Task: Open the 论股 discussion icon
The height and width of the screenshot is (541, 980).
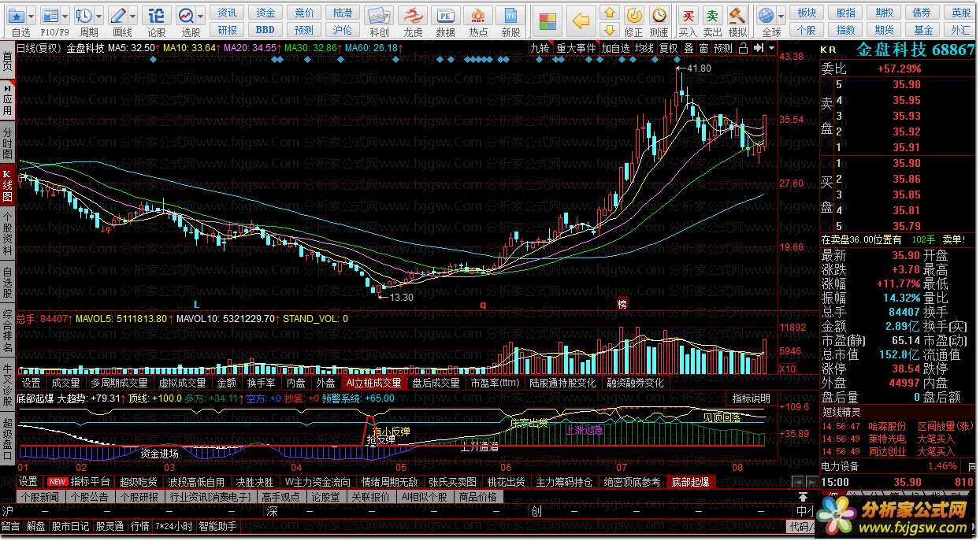Action: click(x=157, y=16)
